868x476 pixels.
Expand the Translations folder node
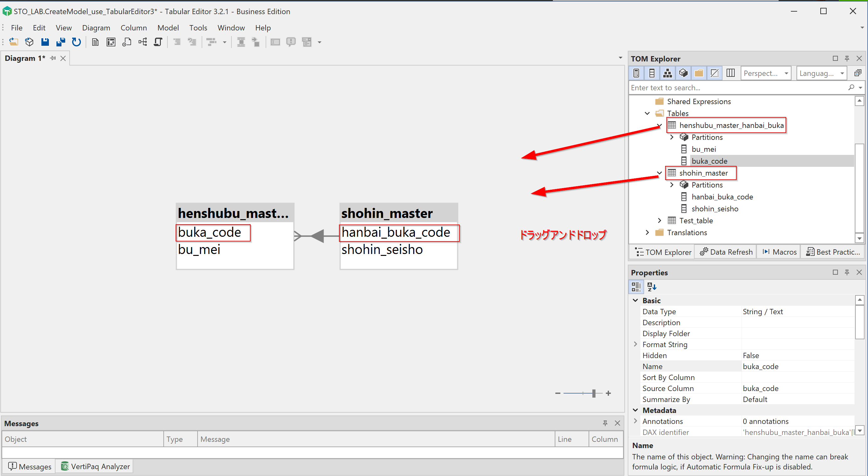point(647,232)
